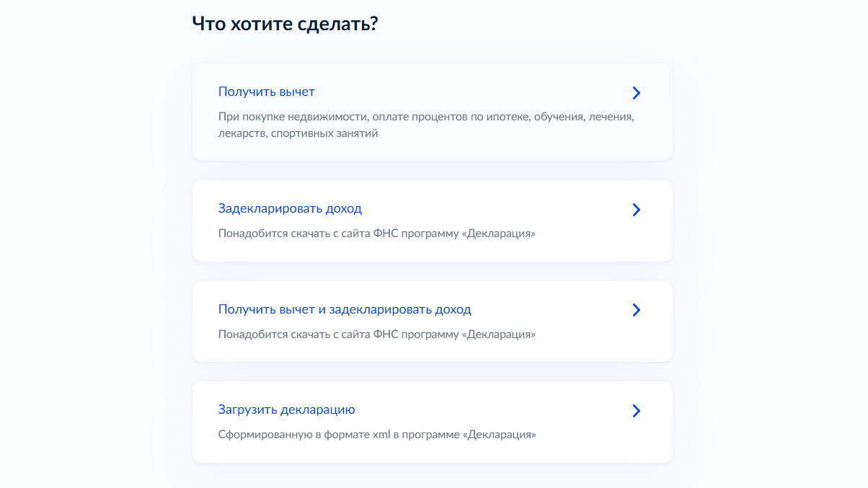Image resolution: width=868 pixels, height=488 pixels.
Task: Select the "Задекларировать доход" title link
Action: pyautogui.click(x=290, y=209)
